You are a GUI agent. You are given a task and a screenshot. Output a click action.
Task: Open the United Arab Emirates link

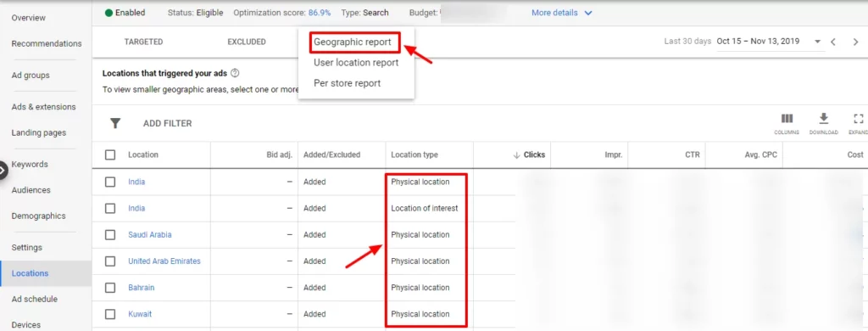tap(164, 261)
